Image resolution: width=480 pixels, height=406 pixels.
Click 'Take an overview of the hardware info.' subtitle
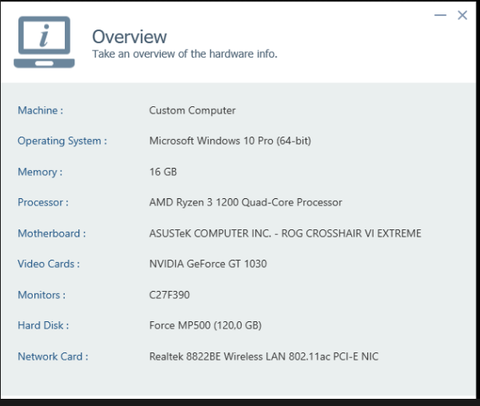(185, 54)
